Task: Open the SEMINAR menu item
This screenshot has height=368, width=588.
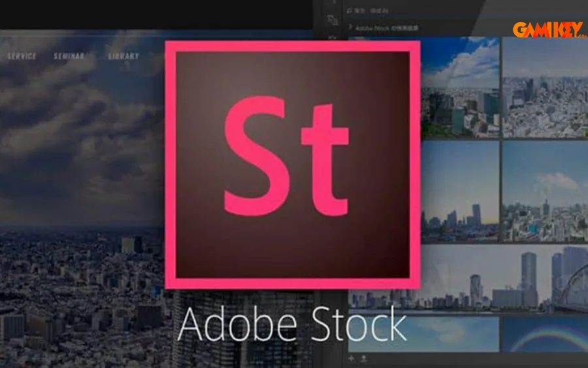Action: (x=69, y=57)
